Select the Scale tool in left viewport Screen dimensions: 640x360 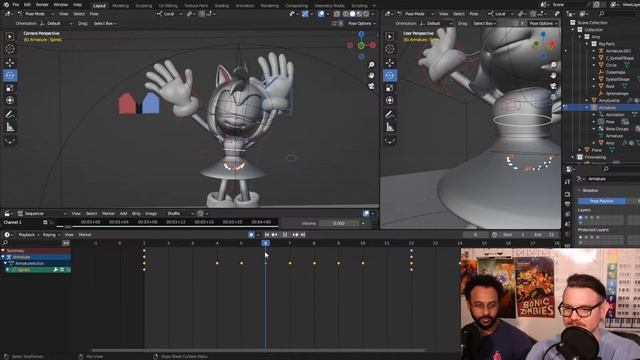point(10,88)
